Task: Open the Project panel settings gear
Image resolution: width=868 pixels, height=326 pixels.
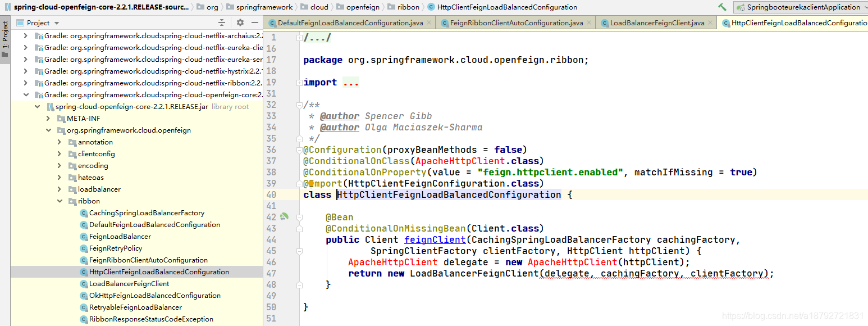Action: click(240, 22)
